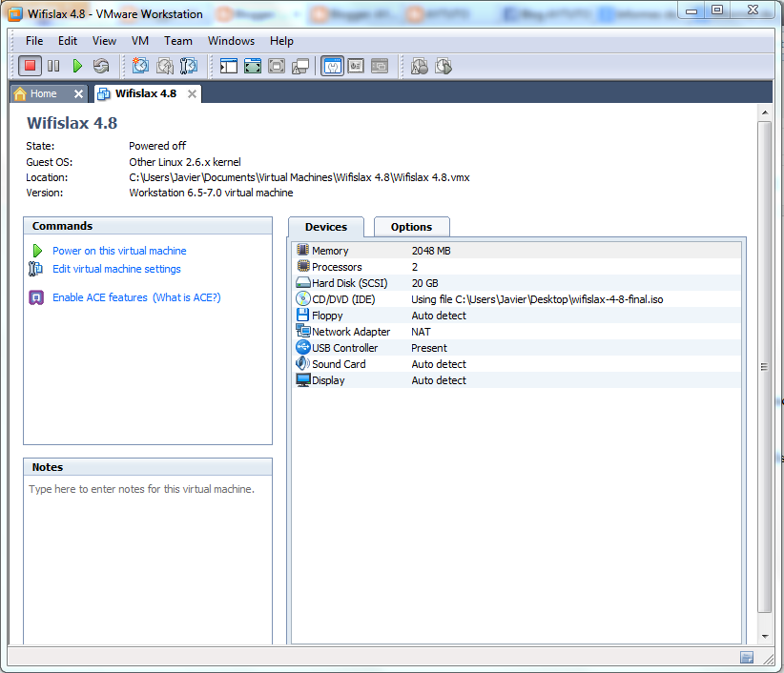Screen dimensions: 784x673
Task: Click the Full Screen toolbar icon
Action: click(x=253, y=66)
